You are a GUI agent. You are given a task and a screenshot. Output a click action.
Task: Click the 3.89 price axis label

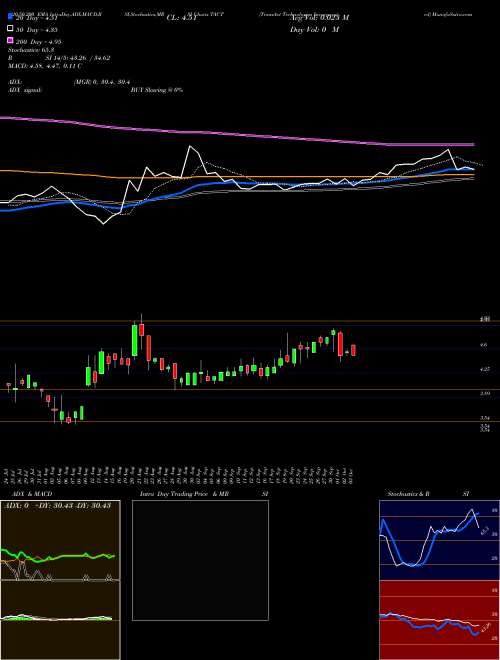484,394
